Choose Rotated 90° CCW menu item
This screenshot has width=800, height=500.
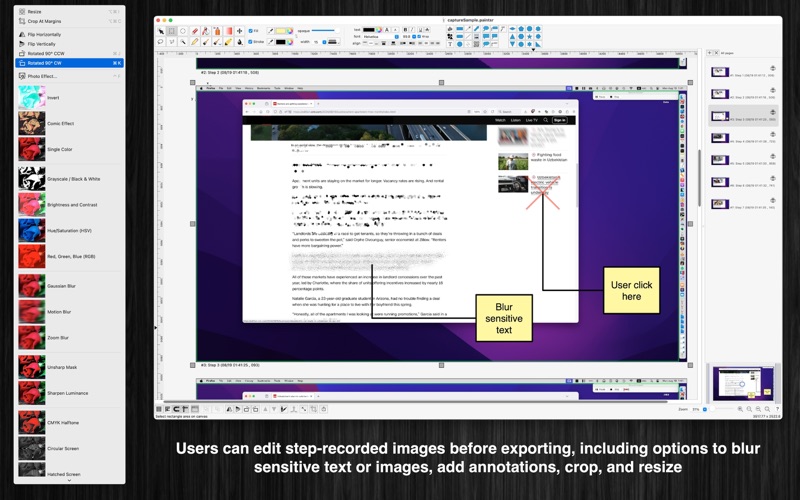click(69, 53)
